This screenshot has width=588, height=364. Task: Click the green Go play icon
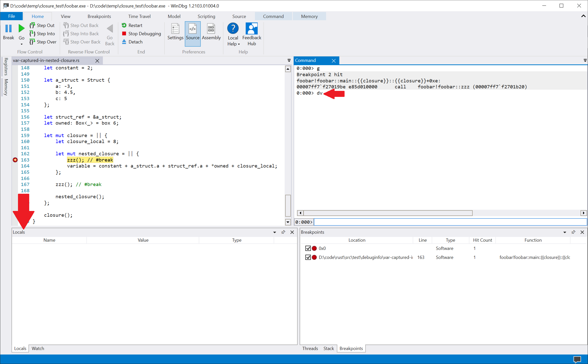coord(21,28)
